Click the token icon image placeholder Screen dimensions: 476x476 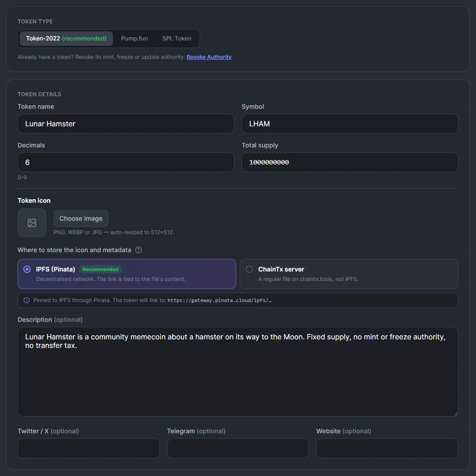point(32,223)
